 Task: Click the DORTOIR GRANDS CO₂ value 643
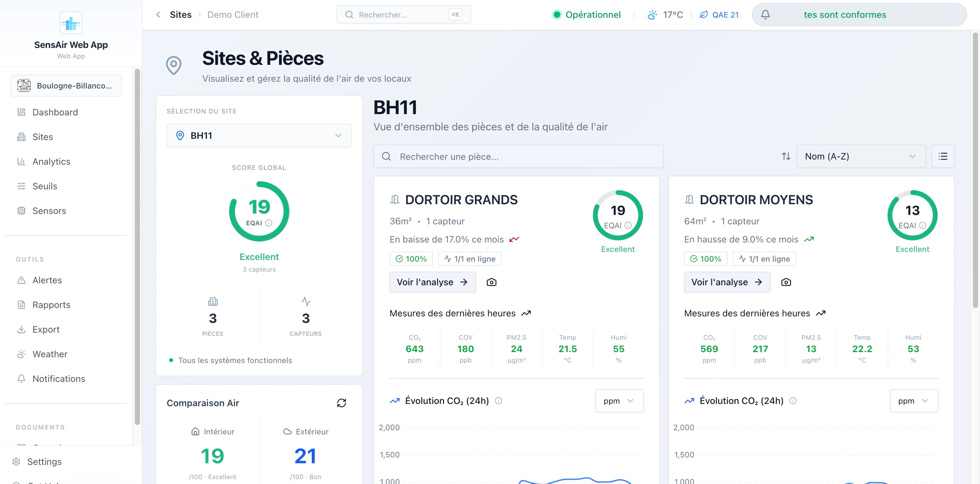414,349
